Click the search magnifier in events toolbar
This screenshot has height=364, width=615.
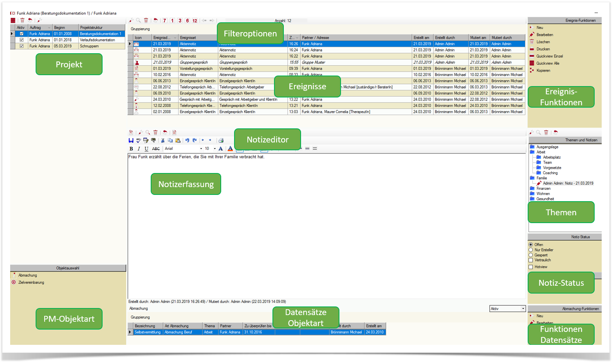click(138, 20)
